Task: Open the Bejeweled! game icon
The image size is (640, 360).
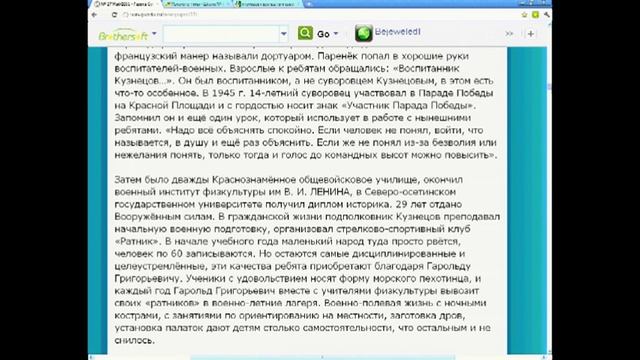Action: pyautogui.click(x=363, y=33)
